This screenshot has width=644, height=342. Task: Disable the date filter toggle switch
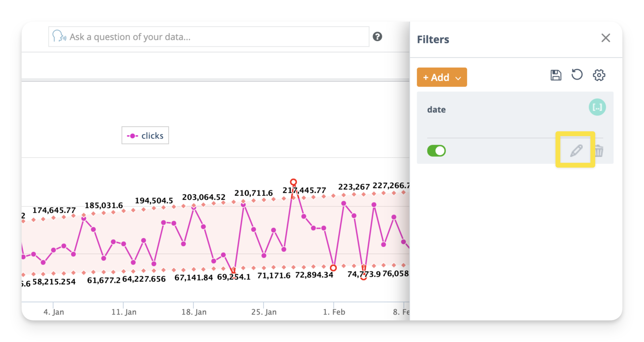click(x=436, y=151)
